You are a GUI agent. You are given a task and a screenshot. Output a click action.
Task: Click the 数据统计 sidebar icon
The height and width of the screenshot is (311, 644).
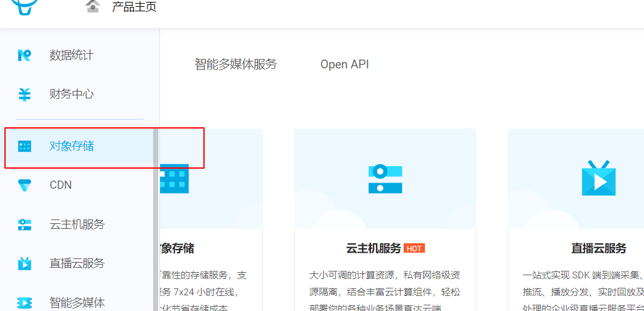[x=24, y=55]
